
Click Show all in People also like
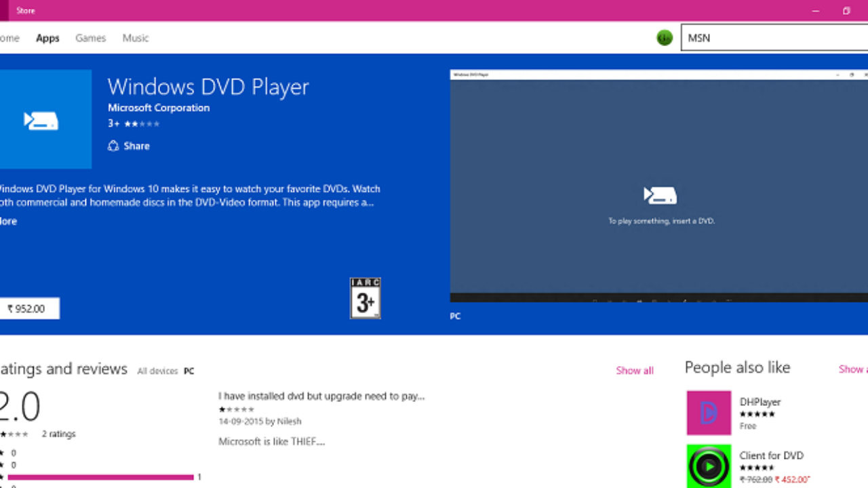(853, 369)
